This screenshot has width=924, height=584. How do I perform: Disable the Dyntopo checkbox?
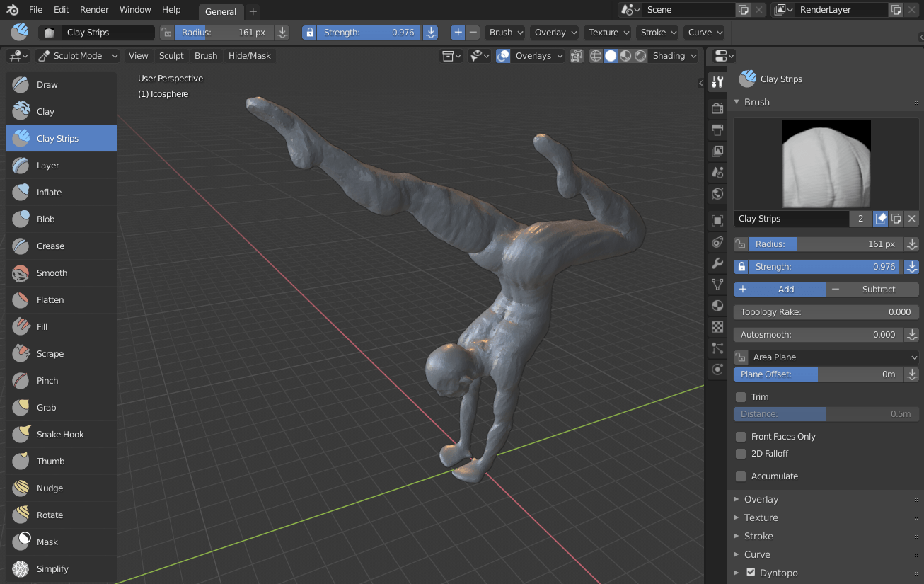coord(751,573)
